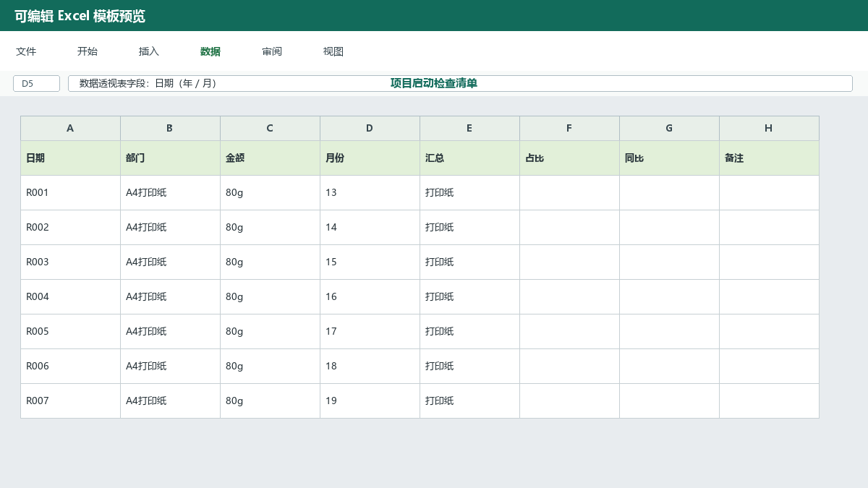Open the 开始 tab
Image resolution: width=868 pixels, height=488 pixels.
click(x=88, y=51)
